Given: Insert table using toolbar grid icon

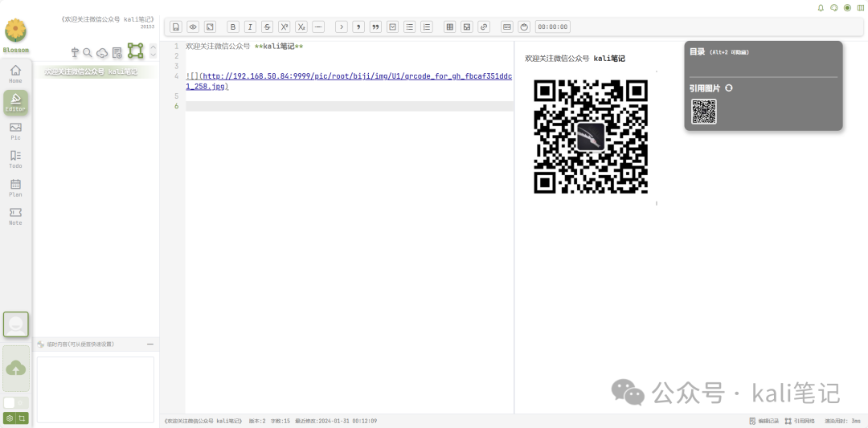Looking at the screenshot, I should pos(450,26).
